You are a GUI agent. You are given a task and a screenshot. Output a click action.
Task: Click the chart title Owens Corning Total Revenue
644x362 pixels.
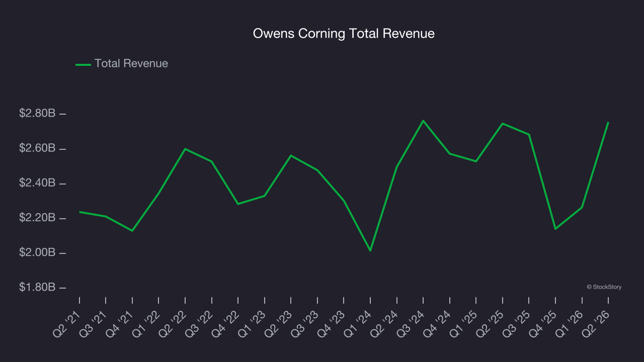(344, 34)
